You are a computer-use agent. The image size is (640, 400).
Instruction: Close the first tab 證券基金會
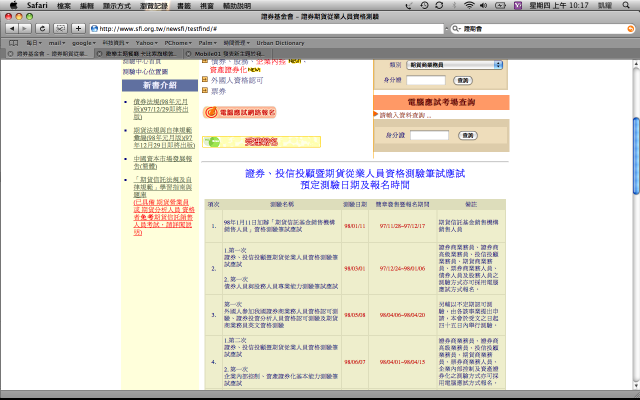tap(10, 54)
